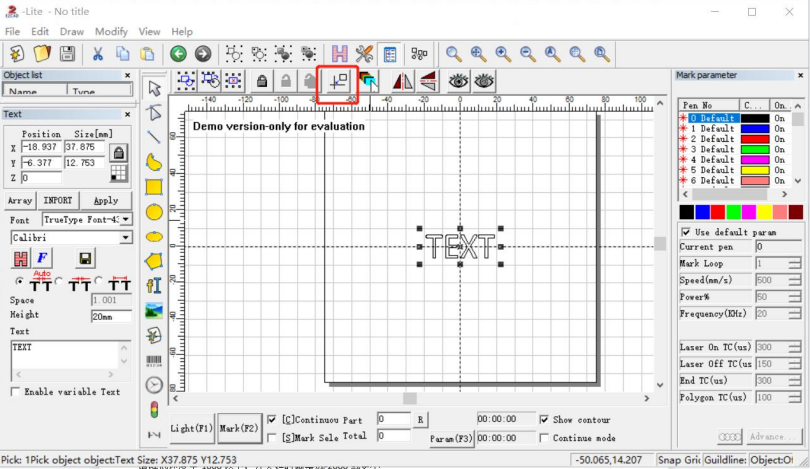Open the Draw menu

pos(72,32)
